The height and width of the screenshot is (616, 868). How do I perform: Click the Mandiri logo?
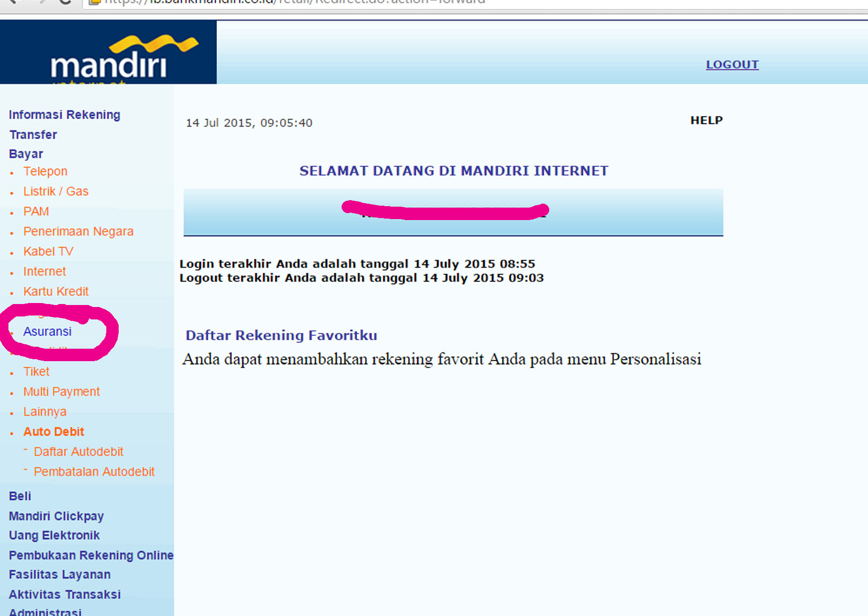[108, 52]
